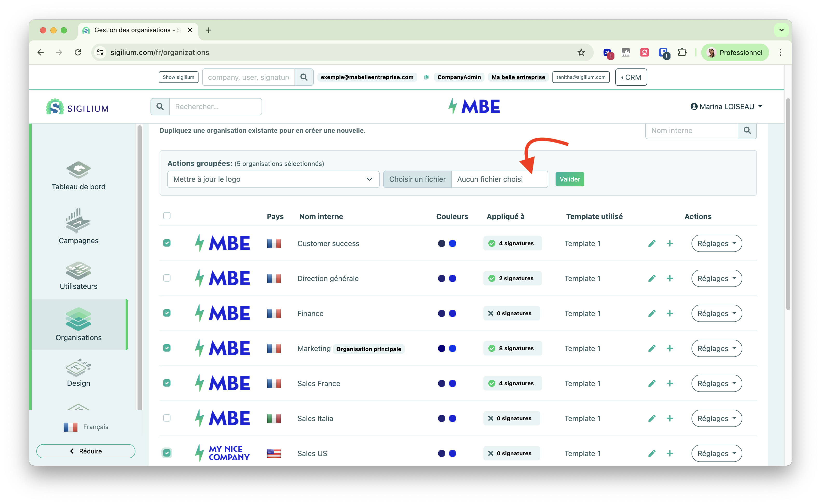Uncheck the Customer success checkbox

[x=167, y=243]
